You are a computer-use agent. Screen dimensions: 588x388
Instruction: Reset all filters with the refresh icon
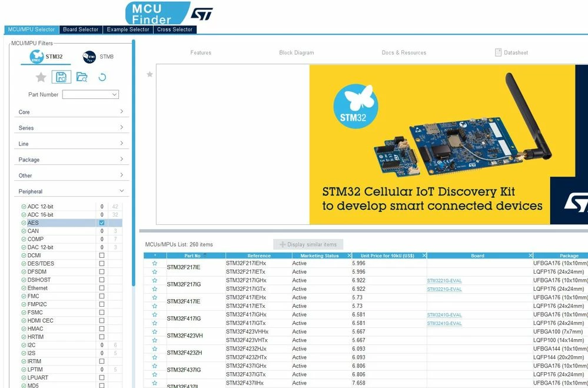[102, 77]
